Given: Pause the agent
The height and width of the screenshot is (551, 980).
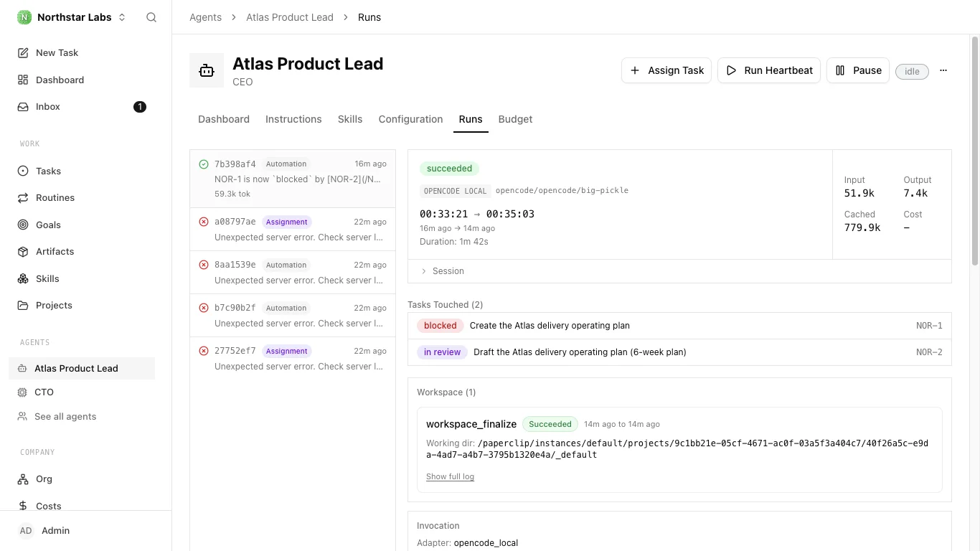Looking at the screenshot, I should click(858, 70).
